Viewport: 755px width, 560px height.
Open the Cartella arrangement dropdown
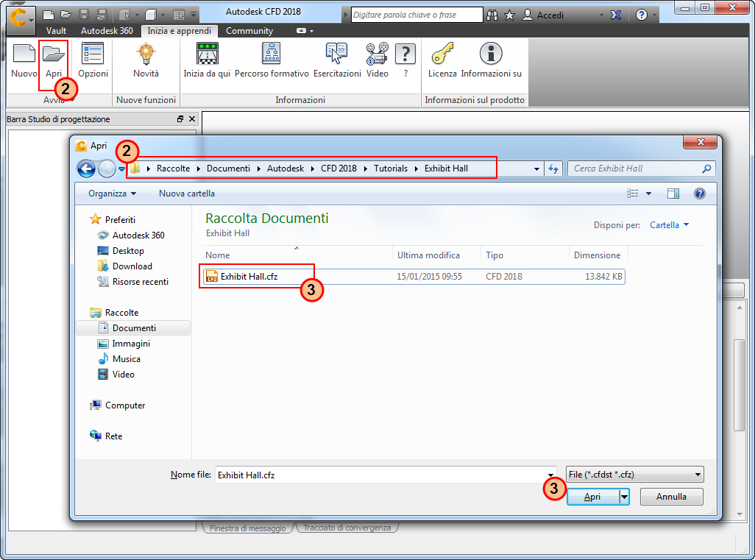click(x=670, y=225)
